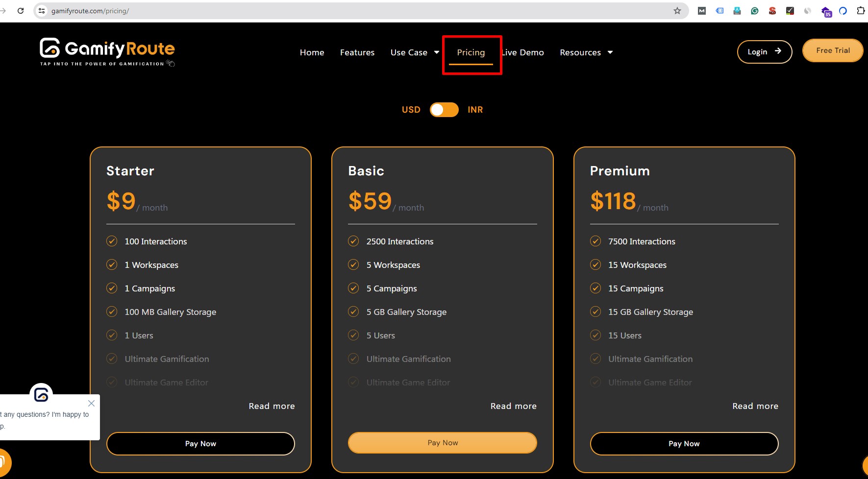Open Read more under the Basic plan
The height and width of the screenshot is (479, 868).
click(513, 406)
